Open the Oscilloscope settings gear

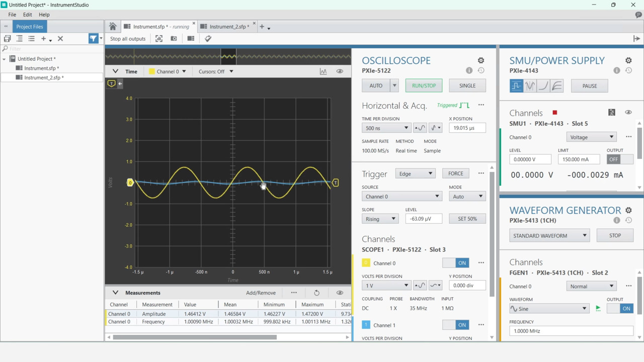click(480, 60)
